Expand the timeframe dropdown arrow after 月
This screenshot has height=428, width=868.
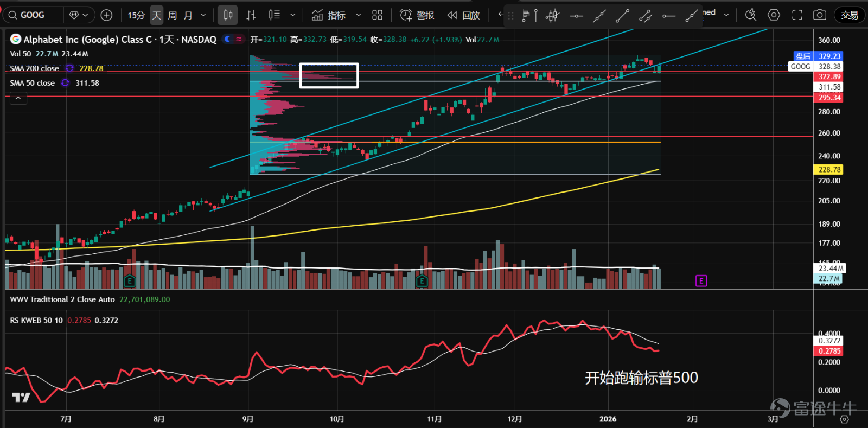[x=203, y=15]
